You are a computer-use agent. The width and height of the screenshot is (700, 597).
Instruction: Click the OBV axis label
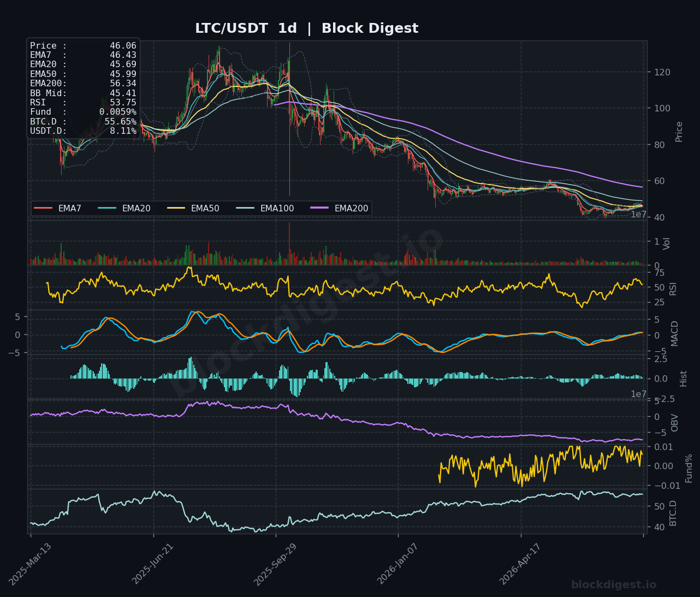point(675,423)
